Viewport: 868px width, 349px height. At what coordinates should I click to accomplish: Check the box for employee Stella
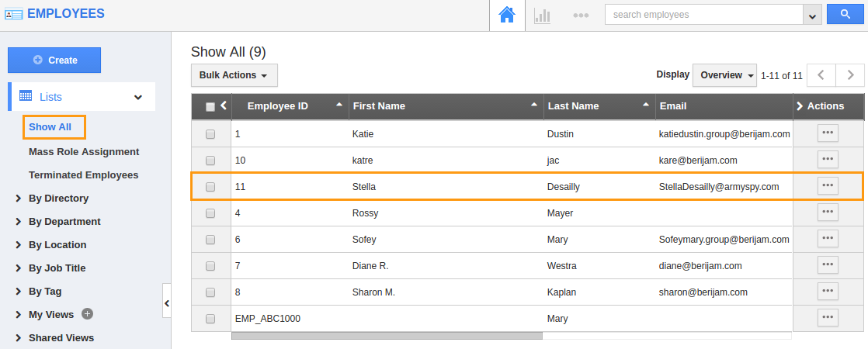click(210, 187)
